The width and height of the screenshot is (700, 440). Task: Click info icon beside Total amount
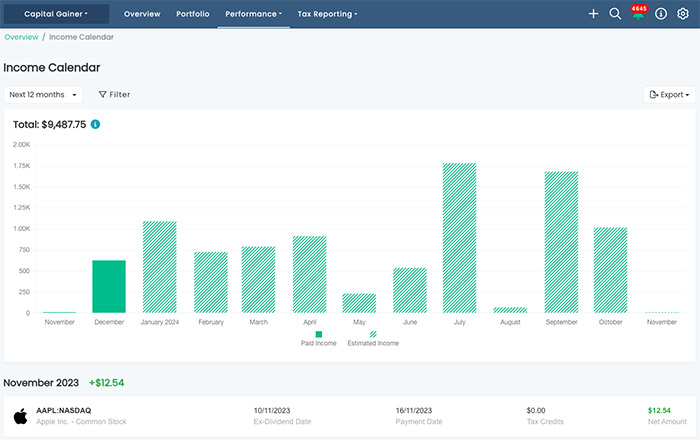coord(96,124)
